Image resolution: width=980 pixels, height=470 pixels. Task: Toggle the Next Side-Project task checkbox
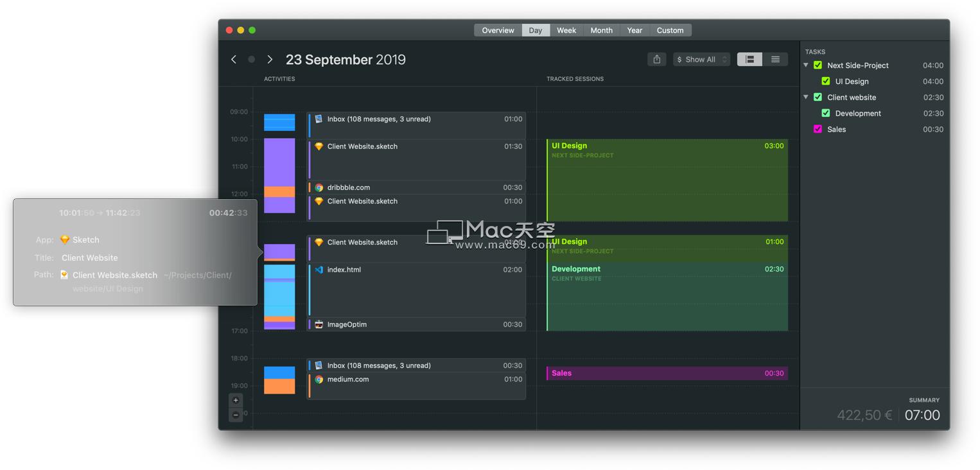click(818, 65)
